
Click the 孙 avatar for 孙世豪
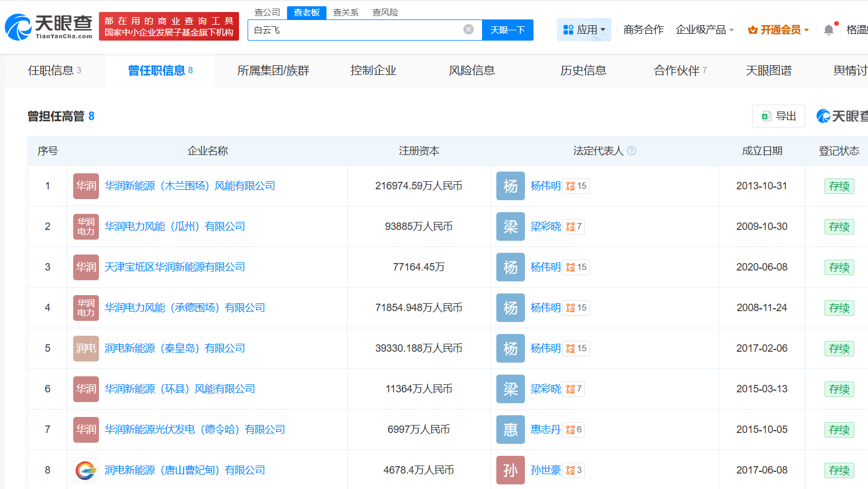510,470
